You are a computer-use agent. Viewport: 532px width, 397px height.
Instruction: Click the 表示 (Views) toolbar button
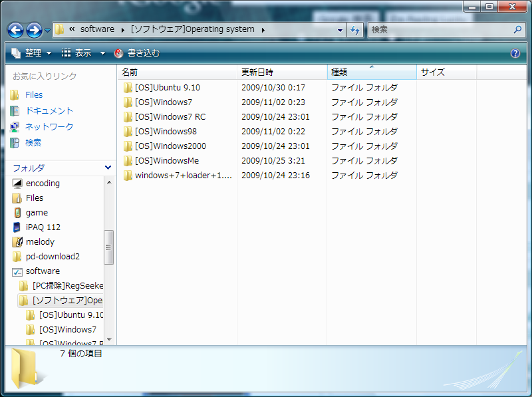(x=77, y=53)
